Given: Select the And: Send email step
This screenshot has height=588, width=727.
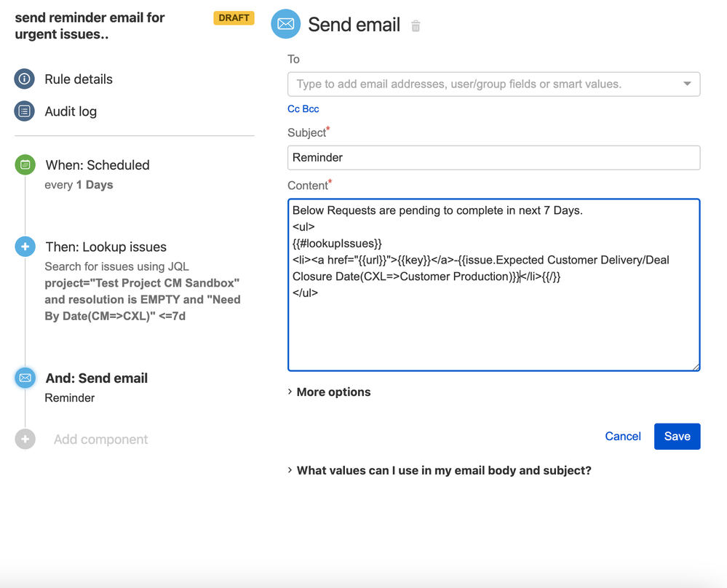Looking at the screenshot, I should (97, 378).
